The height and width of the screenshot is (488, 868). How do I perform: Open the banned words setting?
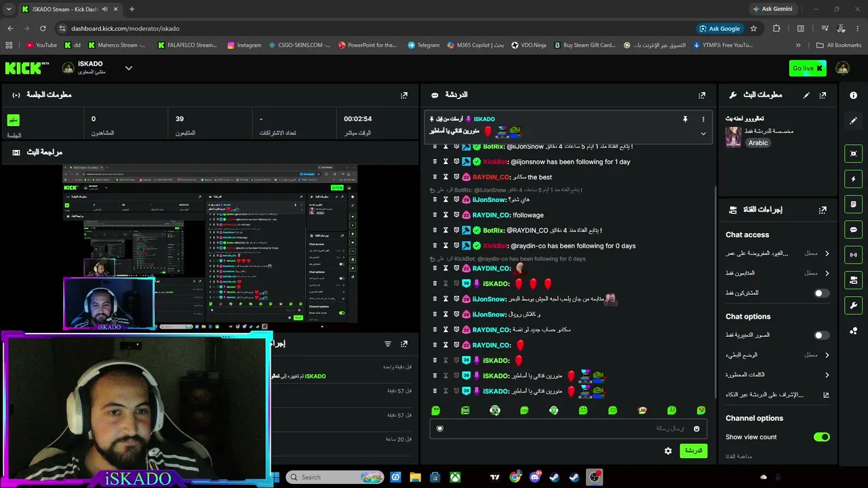tap(778, 375)
